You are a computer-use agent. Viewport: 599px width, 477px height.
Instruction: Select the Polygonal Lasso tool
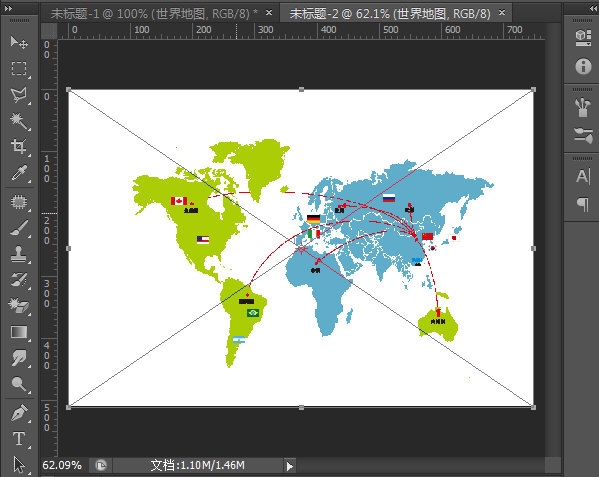[19, 94]
